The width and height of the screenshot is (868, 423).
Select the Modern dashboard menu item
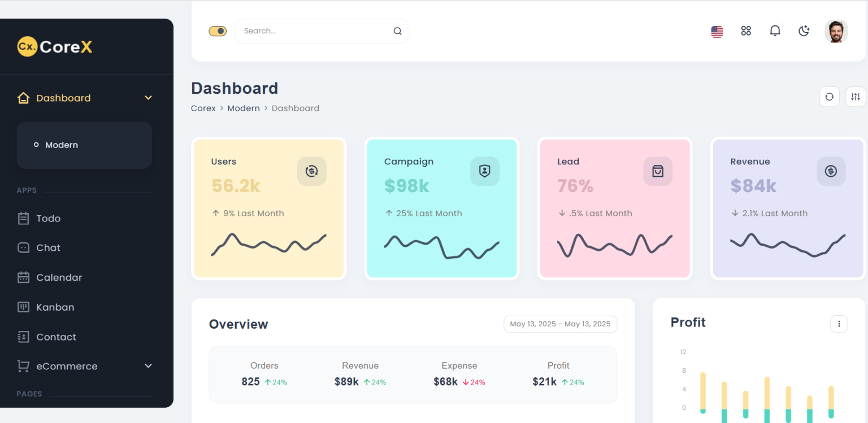pyautogui.click(x=62, y=145)
